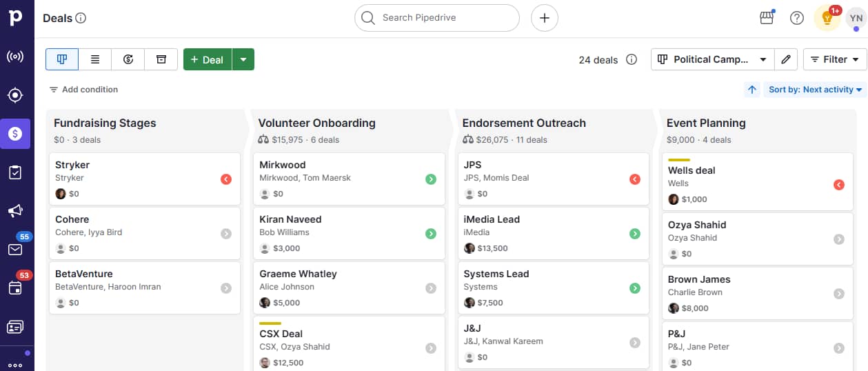
Task: Click the $12,500 value on CSX Deal
Action: 288,363
